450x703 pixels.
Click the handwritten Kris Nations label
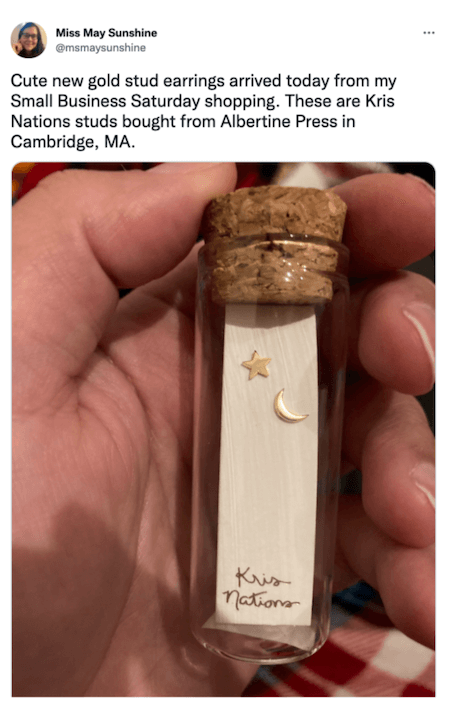pos(261,588)
